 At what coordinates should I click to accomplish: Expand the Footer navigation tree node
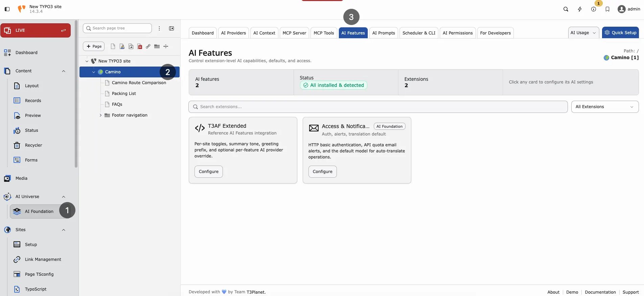click(100, 115)
